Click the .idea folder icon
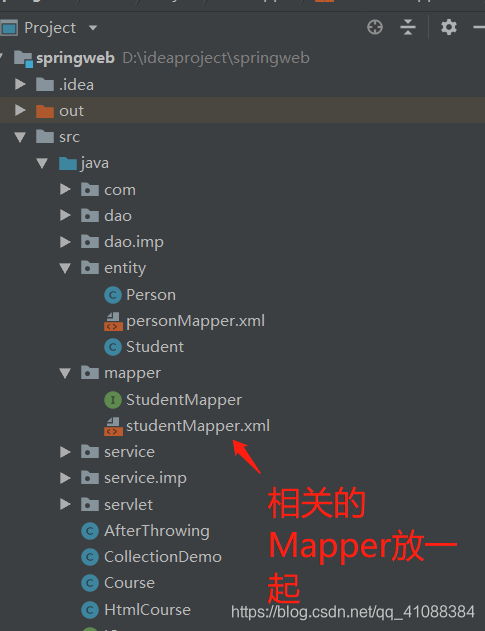The height and width of the screenshot is (631, 485). (45, 85)
